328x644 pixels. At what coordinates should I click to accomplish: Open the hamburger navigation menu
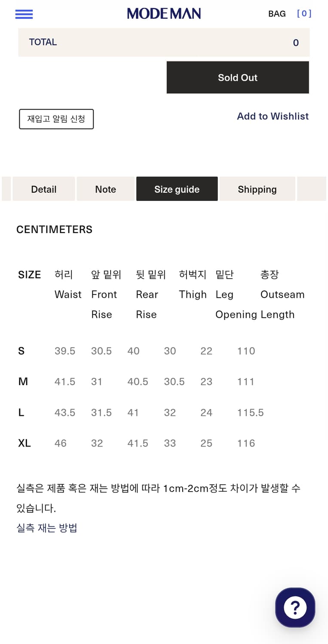(24, 14)
